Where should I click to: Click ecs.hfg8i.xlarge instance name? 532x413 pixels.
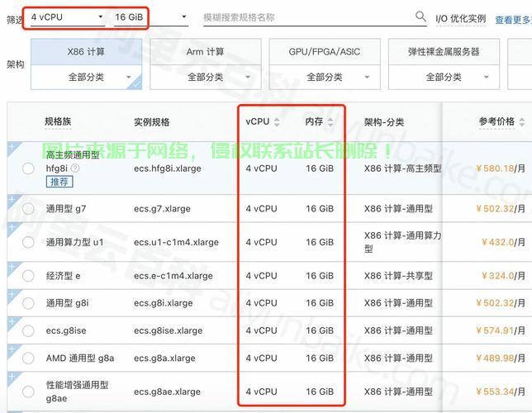(167, 169)
